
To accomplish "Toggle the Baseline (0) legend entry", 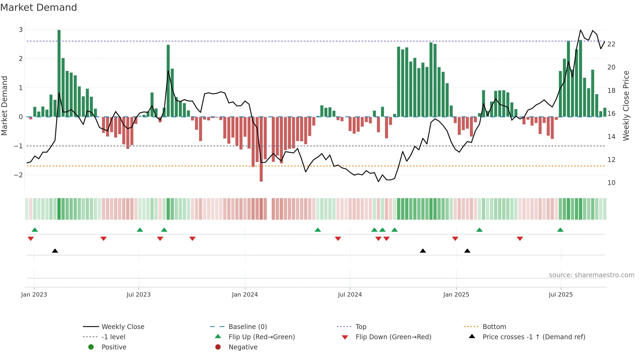I will [x=238, y=327].
